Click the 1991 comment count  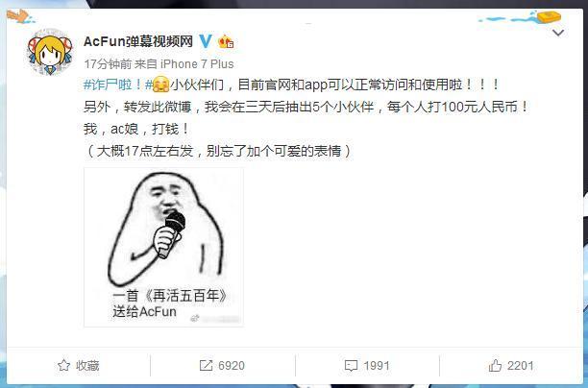[377, 366]
